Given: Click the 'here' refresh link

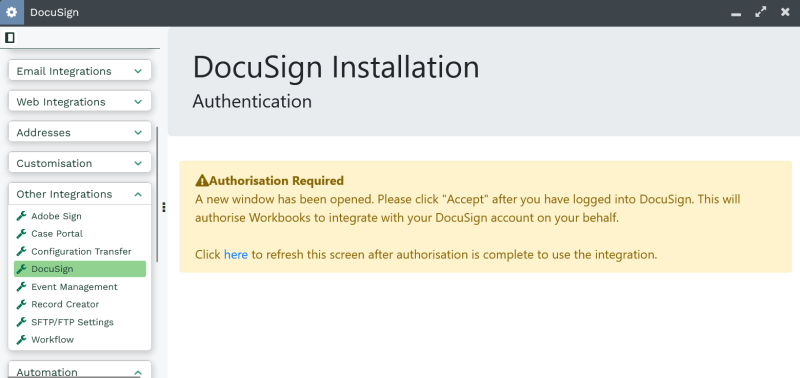Looking at the screenshot, I should pos(236,254).
